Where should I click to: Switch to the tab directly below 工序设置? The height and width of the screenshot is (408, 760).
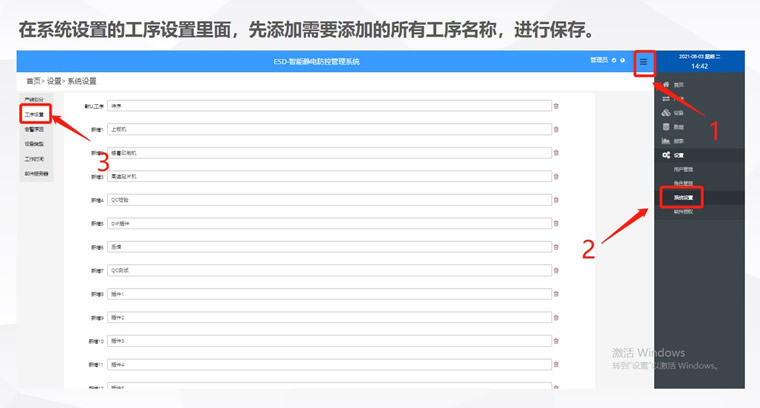pos(34,129)
